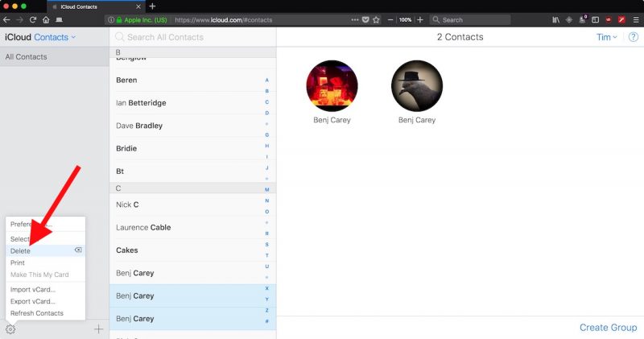Click the Benj Carey crow photo thumbnail
Screen dimensions: 644x339
[x=417, y=85]
